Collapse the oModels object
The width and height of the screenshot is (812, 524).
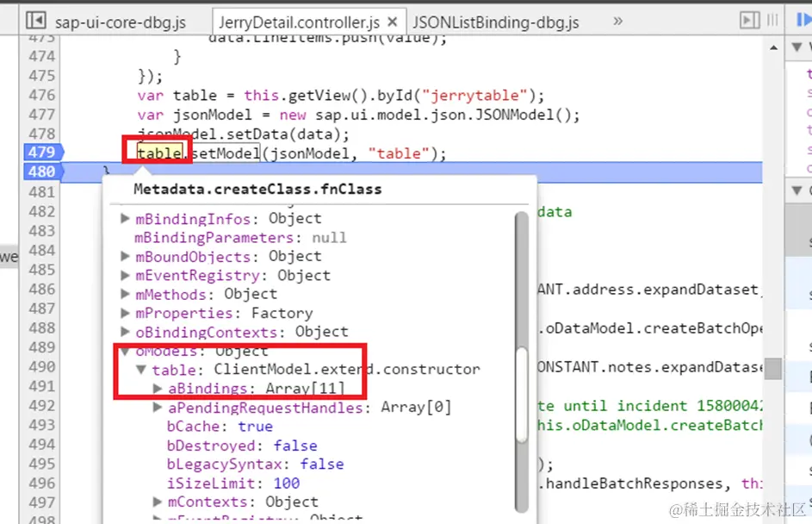tap(125, 352)
